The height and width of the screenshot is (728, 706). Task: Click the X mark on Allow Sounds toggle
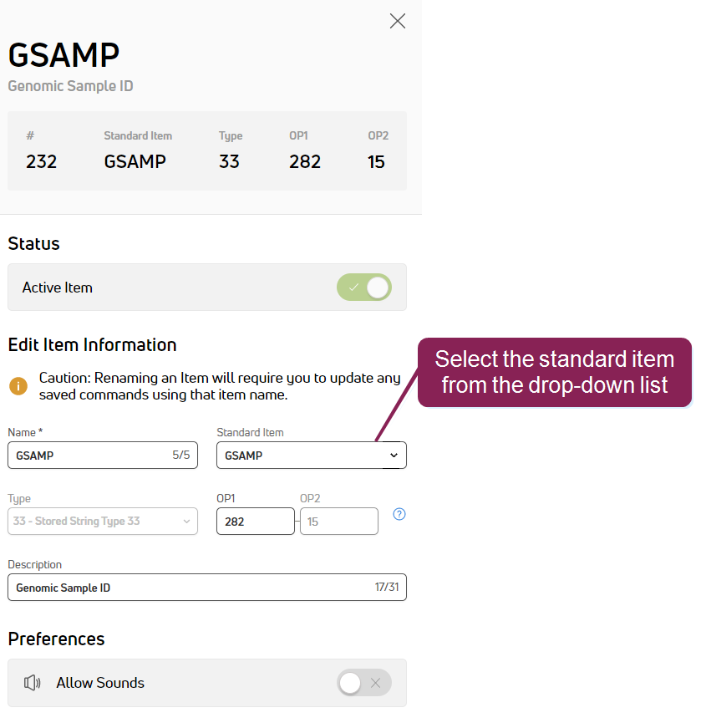point(376,683)
